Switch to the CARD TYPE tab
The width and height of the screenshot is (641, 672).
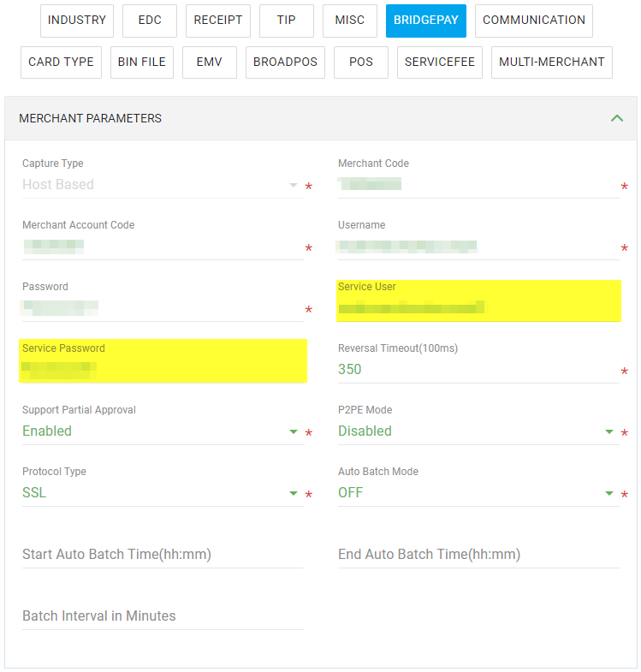(x=62, y=62)
